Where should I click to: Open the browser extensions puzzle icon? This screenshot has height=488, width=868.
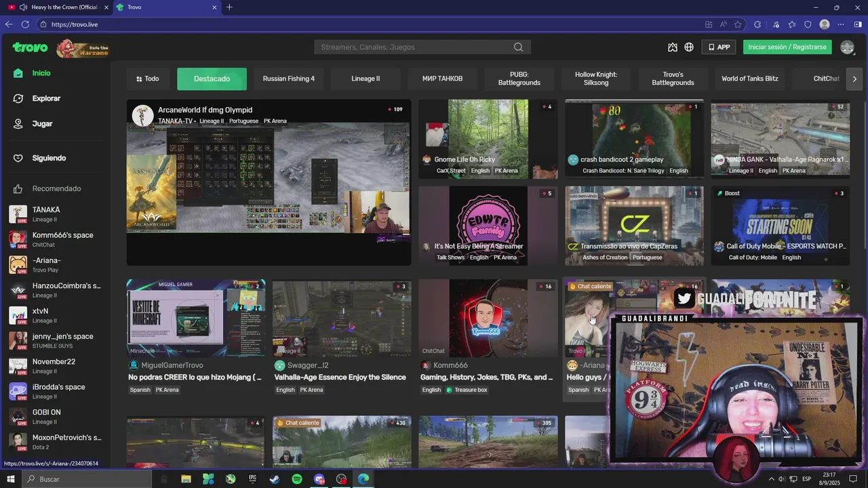[x=757, y=24]
